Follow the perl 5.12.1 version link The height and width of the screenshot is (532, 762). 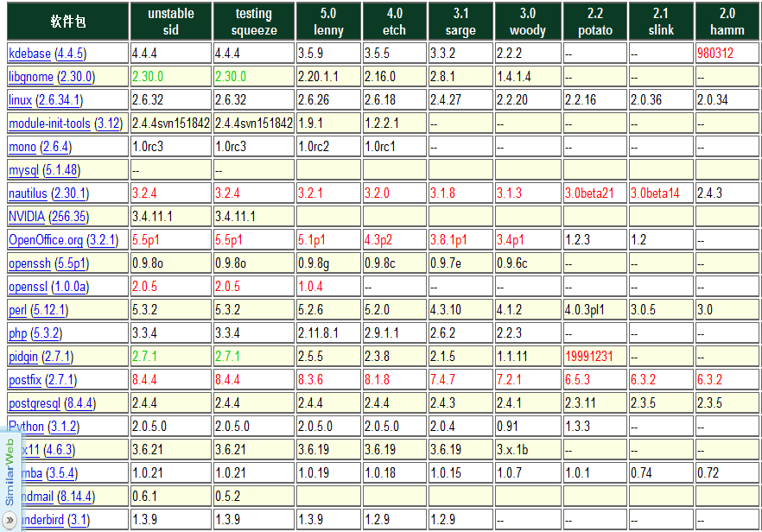(49, 310)
